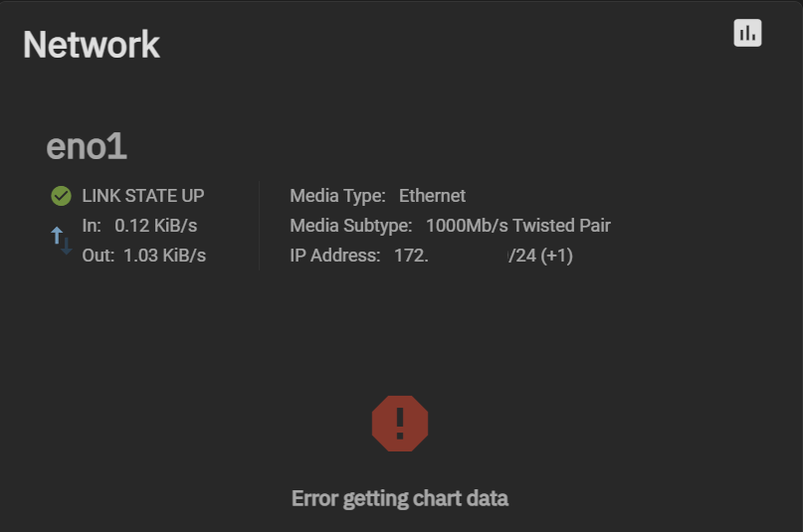Click the IP Address label
This screenshot has height=532, width=803.
point(335,256)
